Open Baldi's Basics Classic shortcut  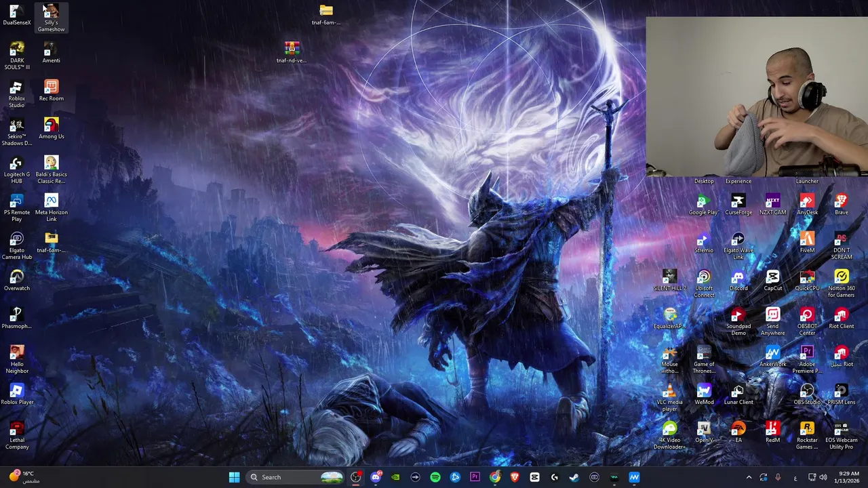tap(51, 169)
